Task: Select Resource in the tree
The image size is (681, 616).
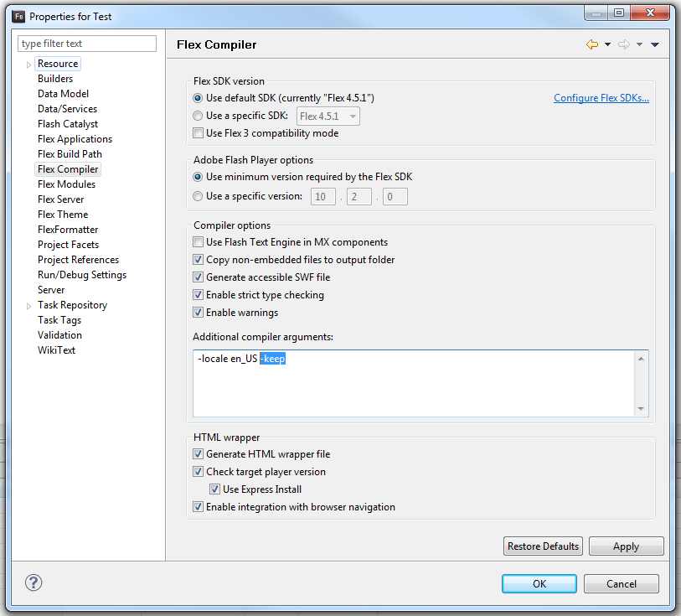Action: (x=58, y=64)
